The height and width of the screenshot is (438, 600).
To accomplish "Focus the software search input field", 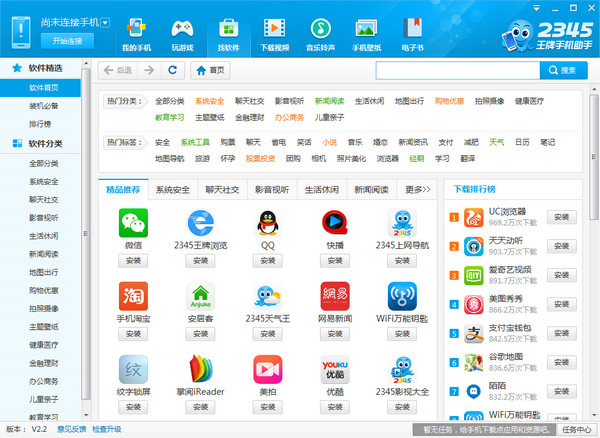I will 458,70.
